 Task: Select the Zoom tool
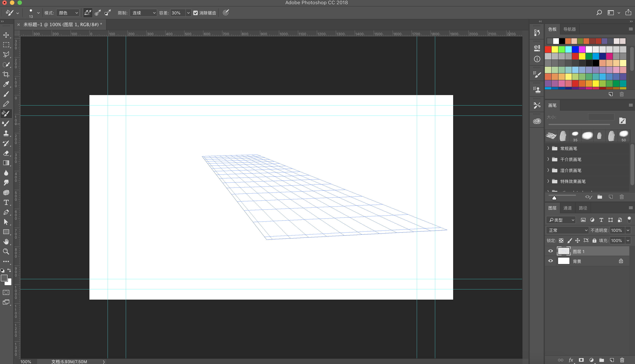(x=6, y=252)
